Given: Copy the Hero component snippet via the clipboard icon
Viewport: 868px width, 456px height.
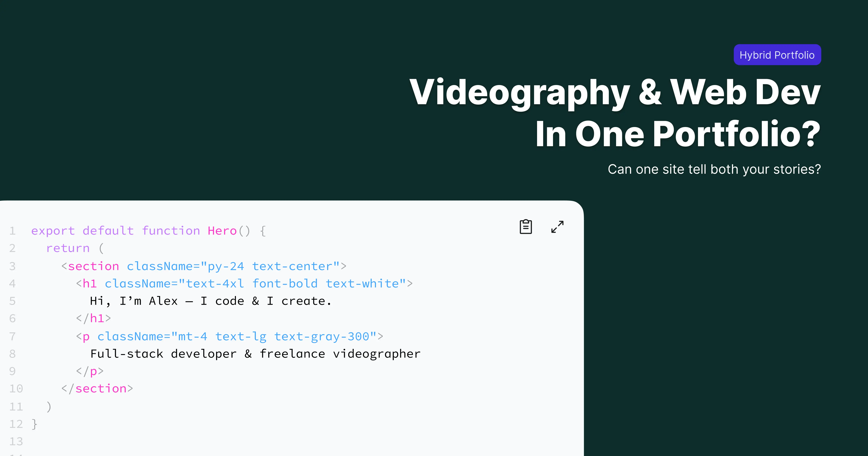Looking at the screenshot, I should click(x=526, y=227).
